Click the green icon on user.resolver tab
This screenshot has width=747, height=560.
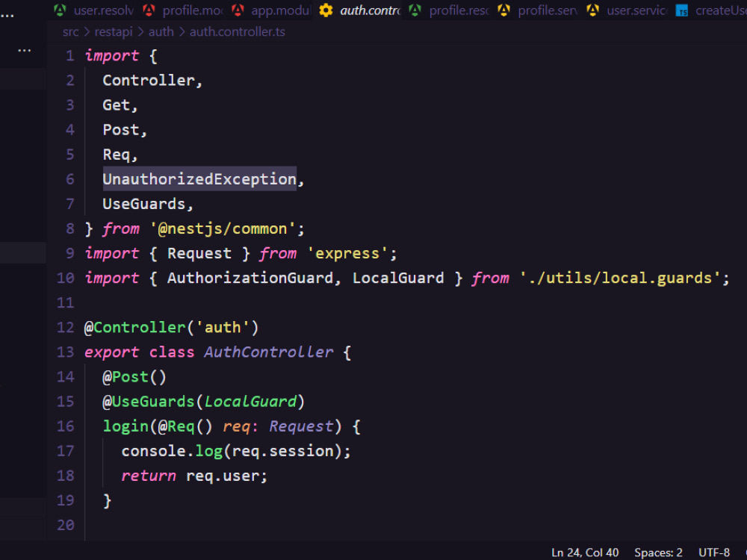click(60, 10)
